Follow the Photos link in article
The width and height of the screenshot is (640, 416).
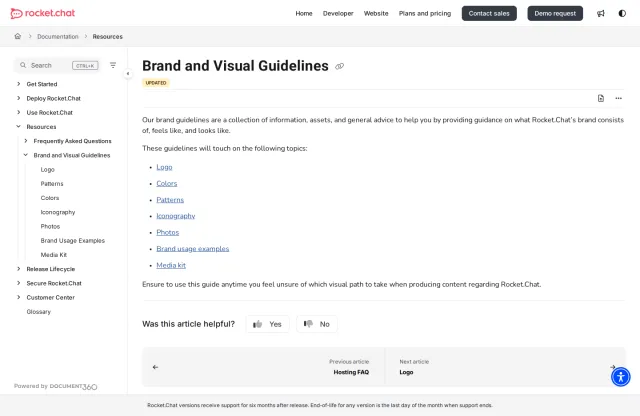[168, 233]
